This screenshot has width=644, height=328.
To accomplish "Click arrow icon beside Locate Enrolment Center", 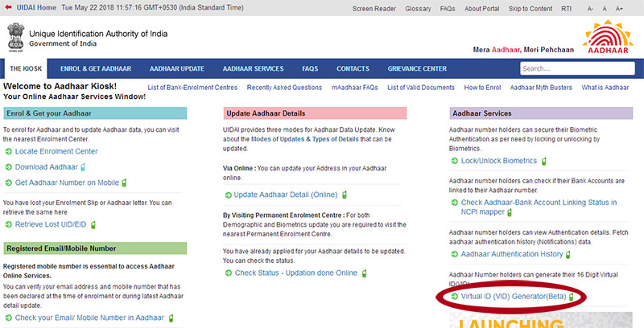I will click(9, 151).
